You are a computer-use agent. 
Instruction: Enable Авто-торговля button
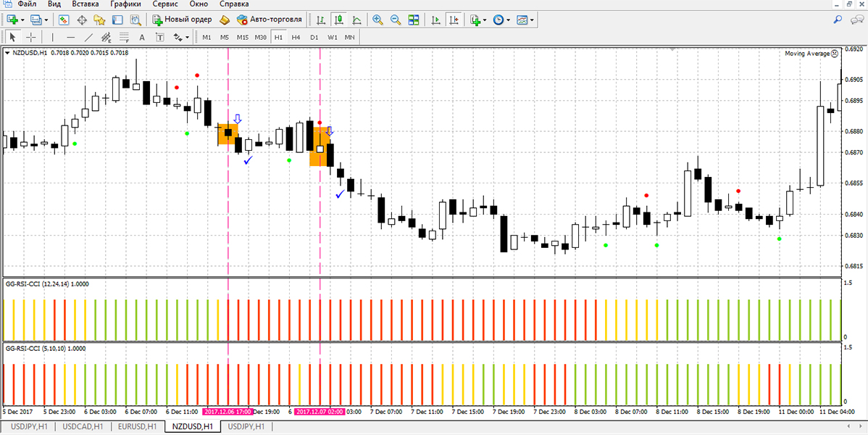270,20
